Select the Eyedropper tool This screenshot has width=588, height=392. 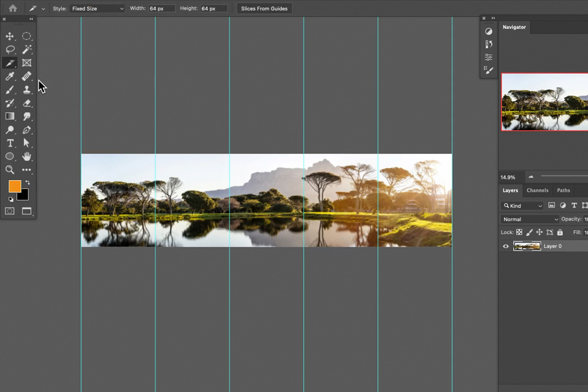pyautogui.click(x=10, y=76)
